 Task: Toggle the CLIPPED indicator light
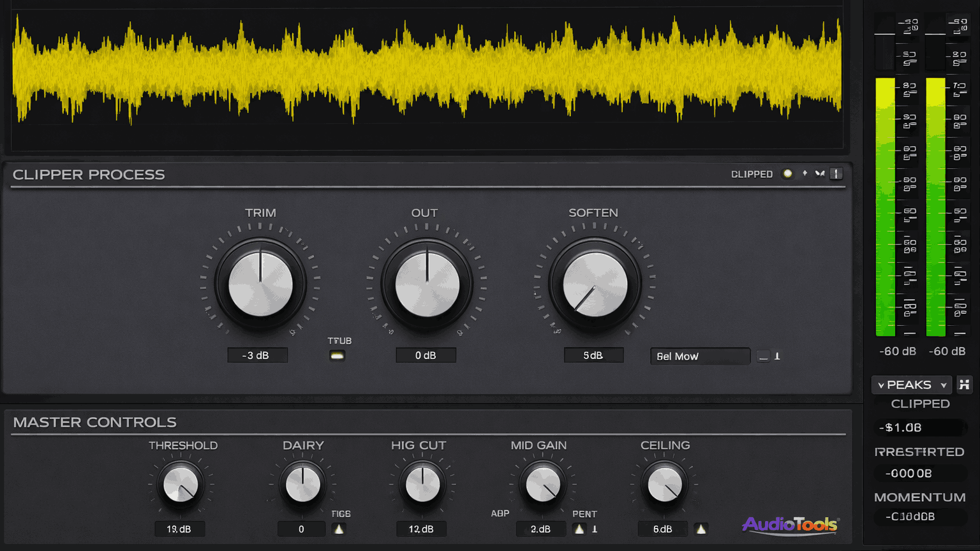787,173
